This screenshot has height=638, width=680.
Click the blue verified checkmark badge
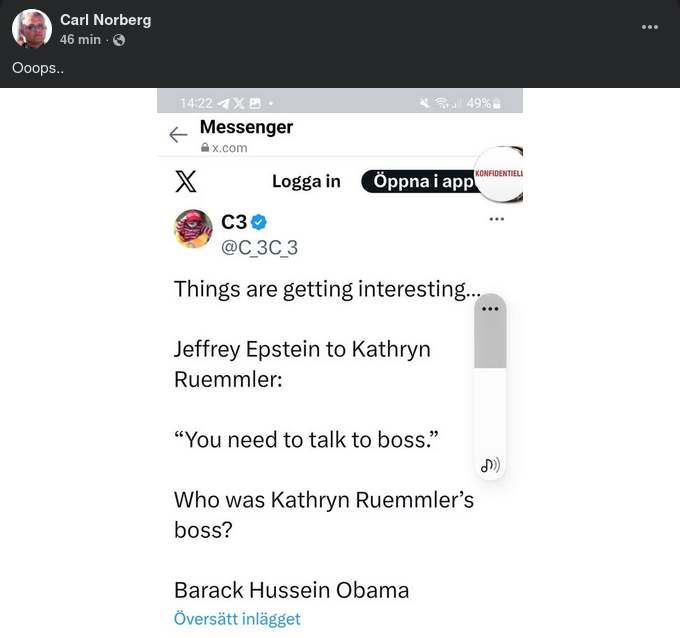point(258,222)
